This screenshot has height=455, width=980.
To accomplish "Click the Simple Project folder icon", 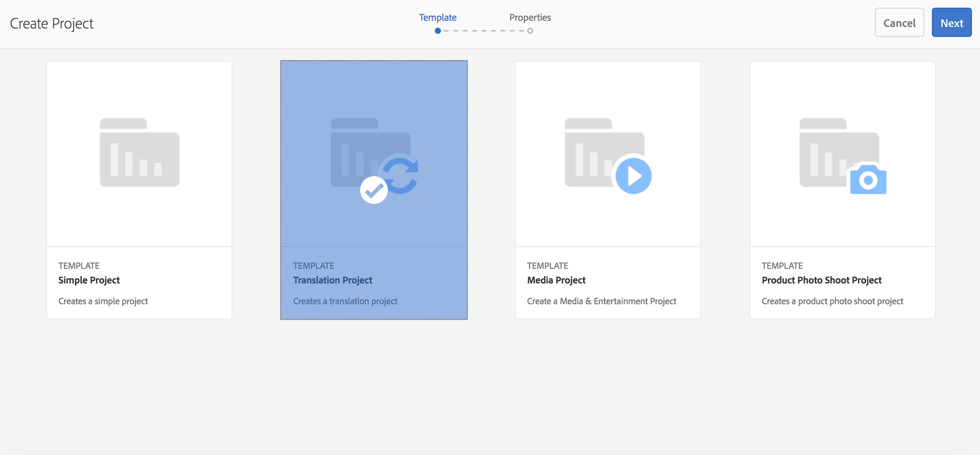I will pyautogui.click(x=139, y=153).
